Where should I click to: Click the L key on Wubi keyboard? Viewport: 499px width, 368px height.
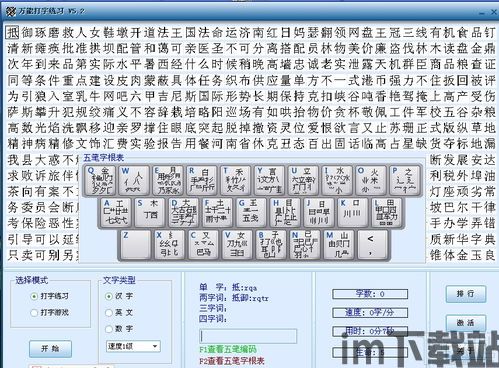(387, 213)
